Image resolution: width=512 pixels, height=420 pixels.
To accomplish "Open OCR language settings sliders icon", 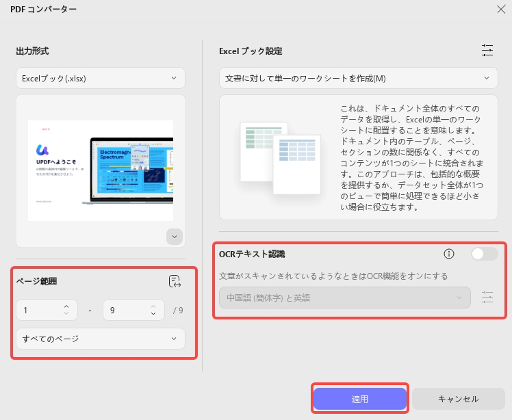I will tap(487, 298).
